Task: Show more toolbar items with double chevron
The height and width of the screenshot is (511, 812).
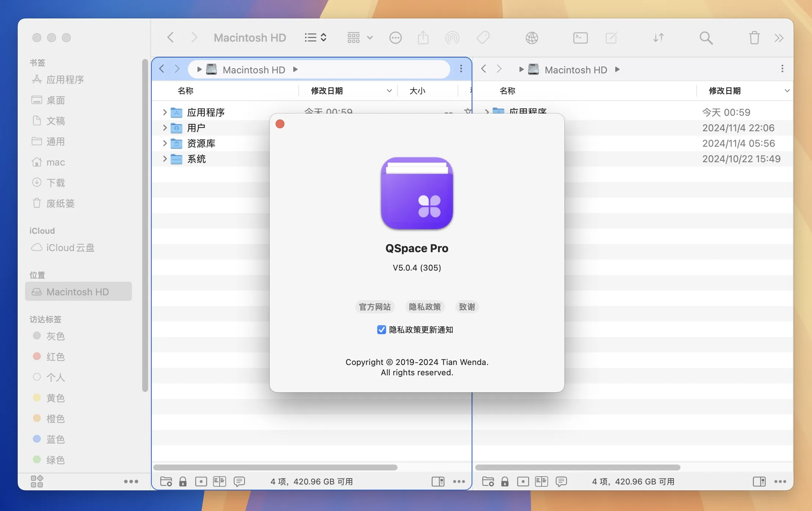Action: (779, 38)
